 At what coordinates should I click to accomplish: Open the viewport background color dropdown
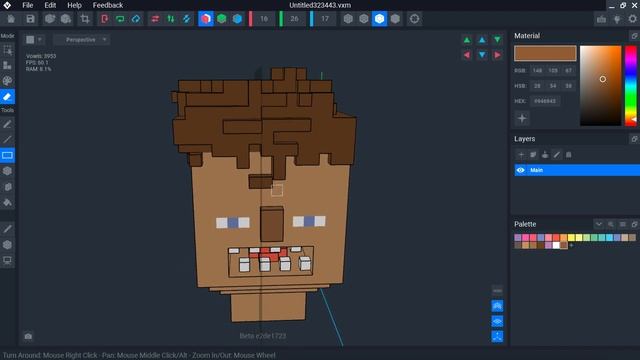tap(39, 40)
